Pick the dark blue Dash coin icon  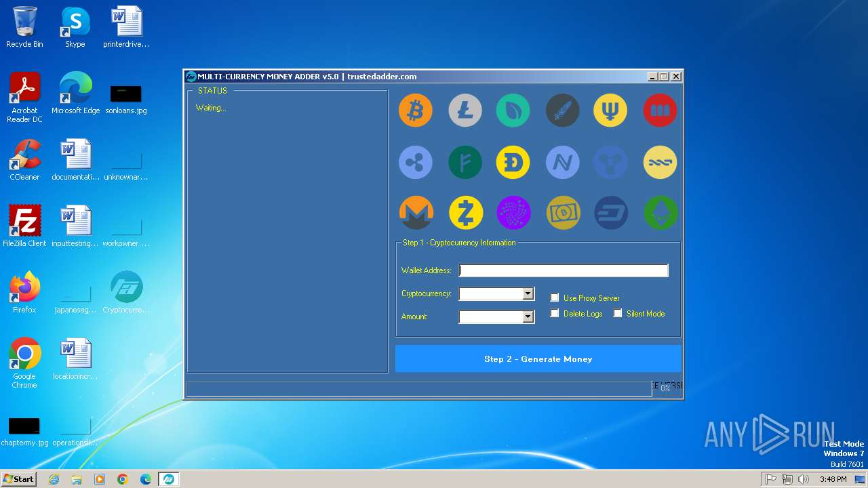(x=611, y=213)
